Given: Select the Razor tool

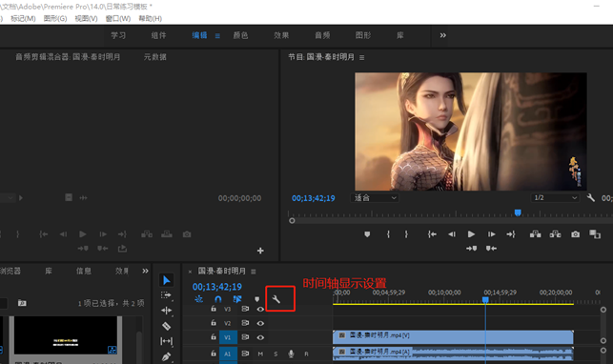Looking at the screenshot, I should pos(166,326).
